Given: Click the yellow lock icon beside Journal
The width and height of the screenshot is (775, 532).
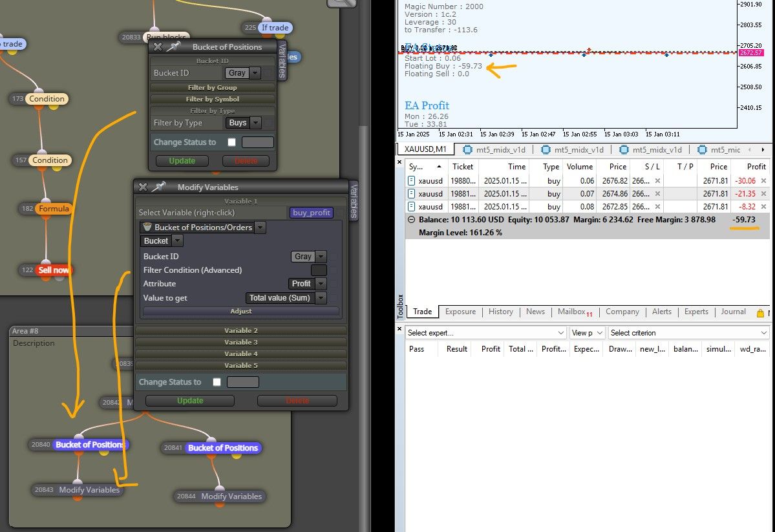Looking at the screenshot, I should (760, 312).
